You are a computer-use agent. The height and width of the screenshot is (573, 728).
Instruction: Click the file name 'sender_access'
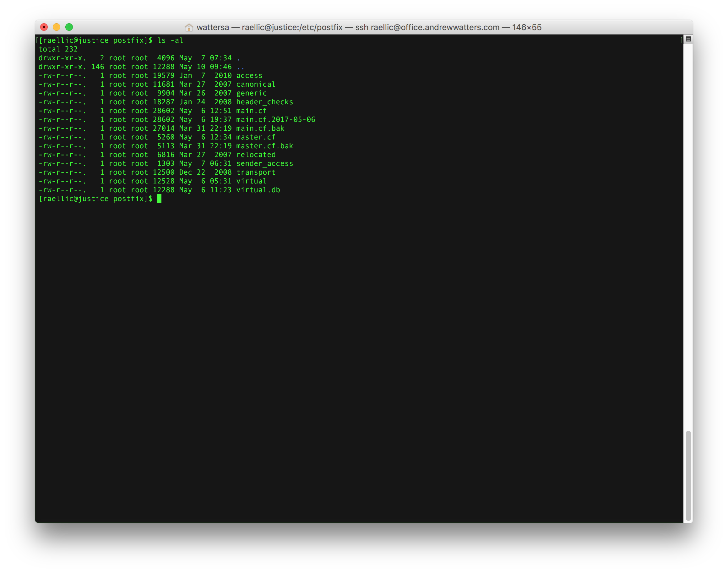click(x=264, y=164)
